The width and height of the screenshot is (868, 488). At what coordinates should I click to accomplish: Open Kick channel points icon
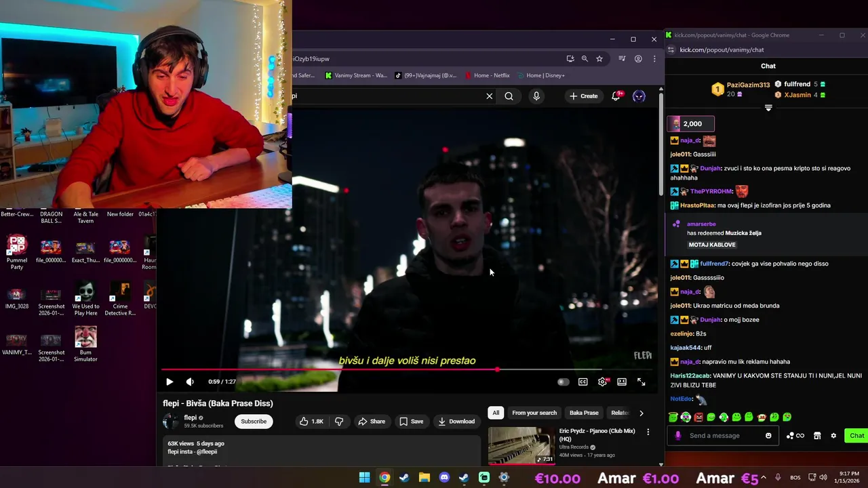[795, 436]
